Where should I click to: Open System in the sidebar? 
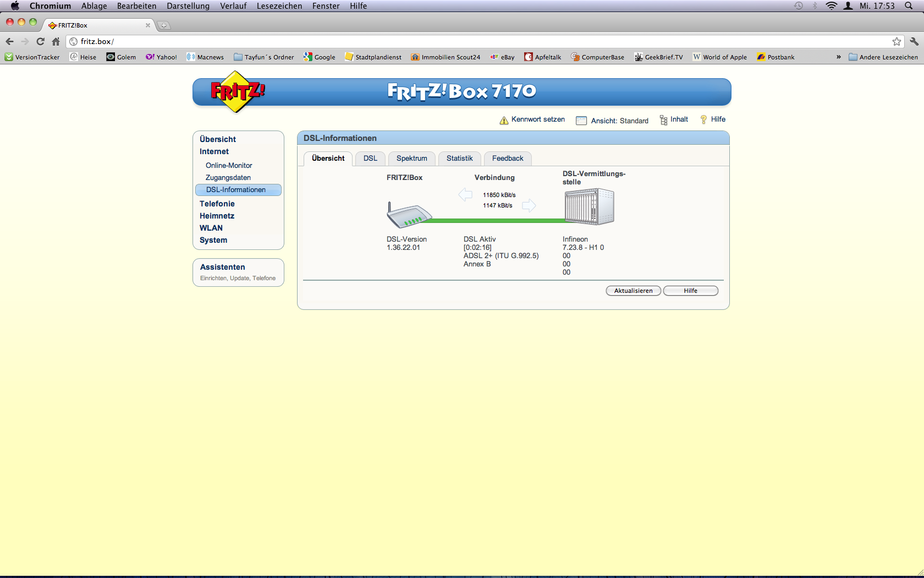[x=213, y=240]
